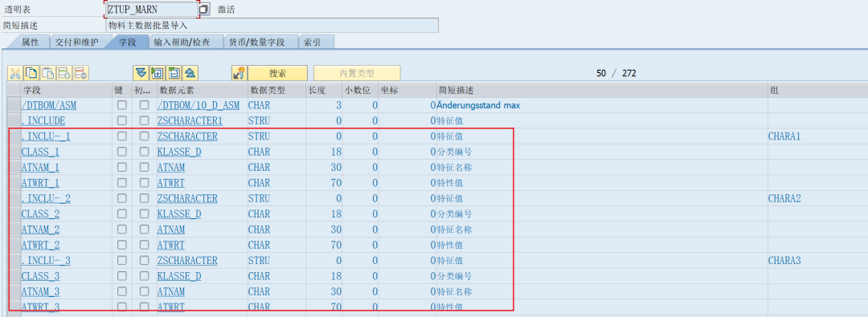Open the ATWRT_2 field link

click(x=40, y=245)
